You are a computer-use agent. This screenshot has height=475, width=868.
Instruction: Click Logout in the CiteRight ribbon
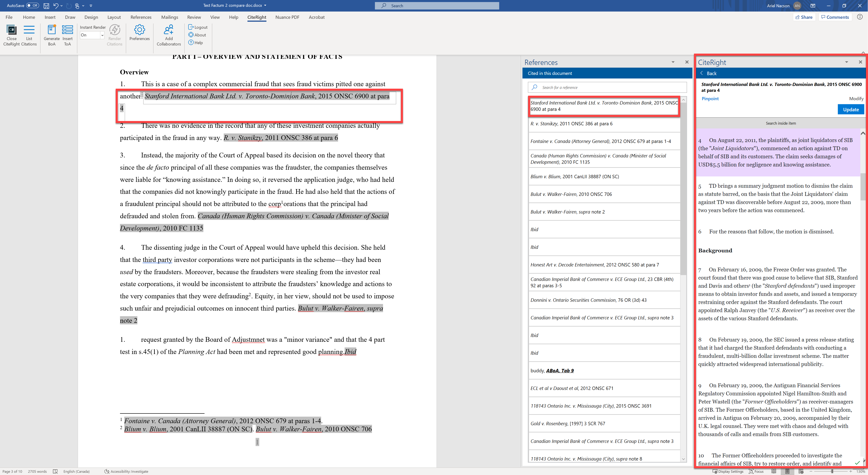coord(198,27)
